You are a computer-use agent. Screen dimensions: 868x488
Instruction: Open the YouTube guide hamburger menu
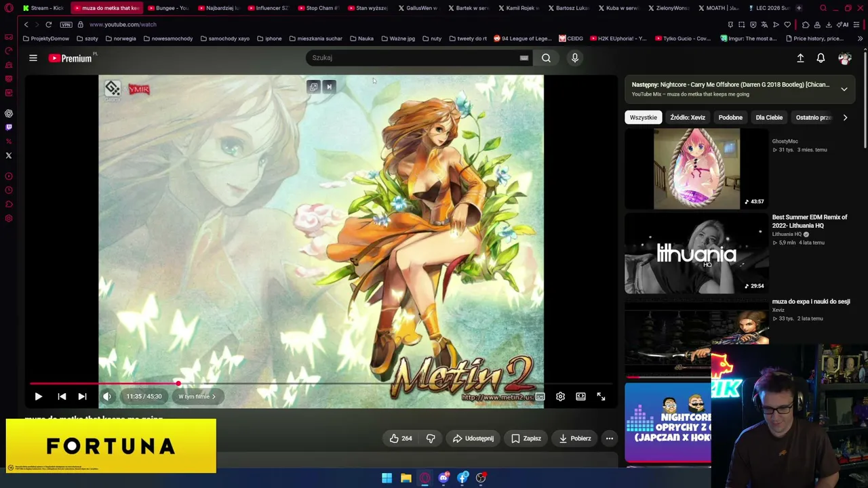coord(33,58)
